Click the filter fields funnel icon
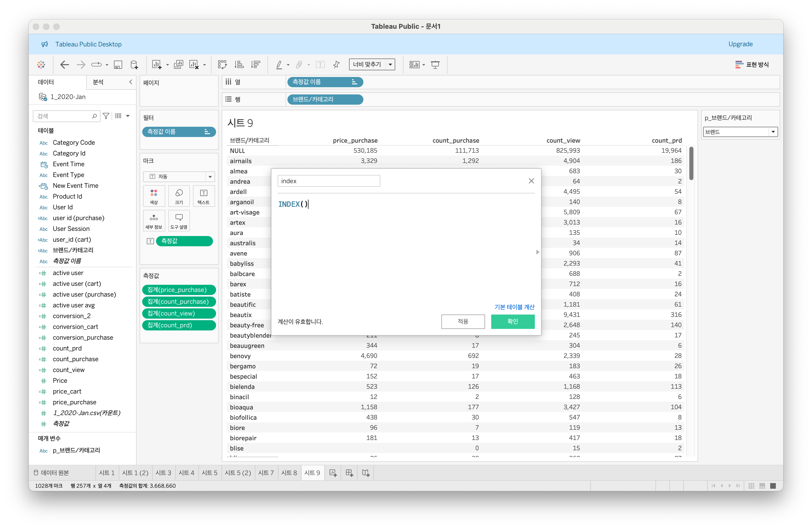The image size is (812, 529). tap(106, 116)
